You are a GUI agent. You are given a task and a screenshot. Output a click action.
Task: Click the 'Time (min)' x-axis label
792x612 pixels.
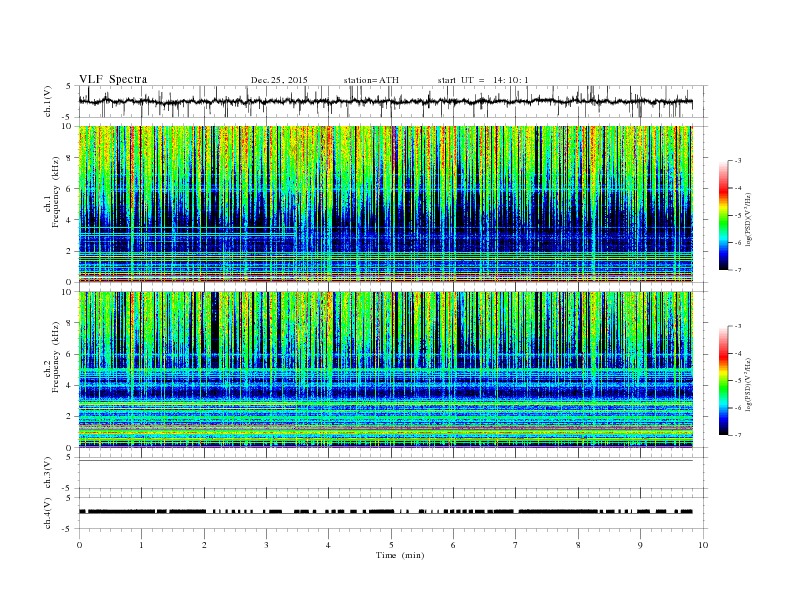pos(400,555)
